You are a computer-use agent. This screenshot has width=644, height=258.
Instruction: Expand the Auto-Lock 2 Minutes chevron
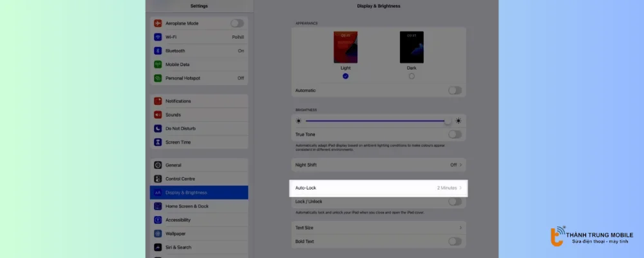(460, 188)
